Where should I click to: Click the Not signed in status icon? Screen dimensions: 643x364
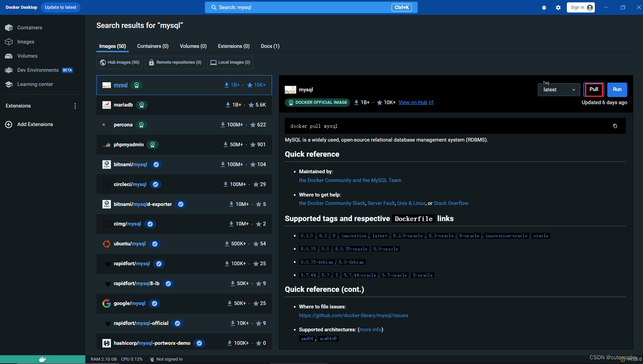pos(152,359)
